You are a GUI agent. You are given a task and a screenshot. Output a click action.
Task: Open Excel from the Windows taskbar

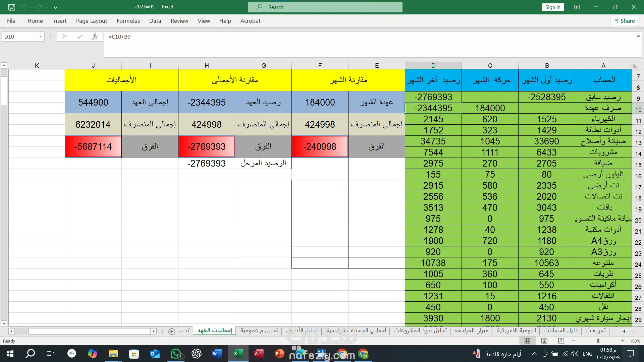(x=238, y=354)
